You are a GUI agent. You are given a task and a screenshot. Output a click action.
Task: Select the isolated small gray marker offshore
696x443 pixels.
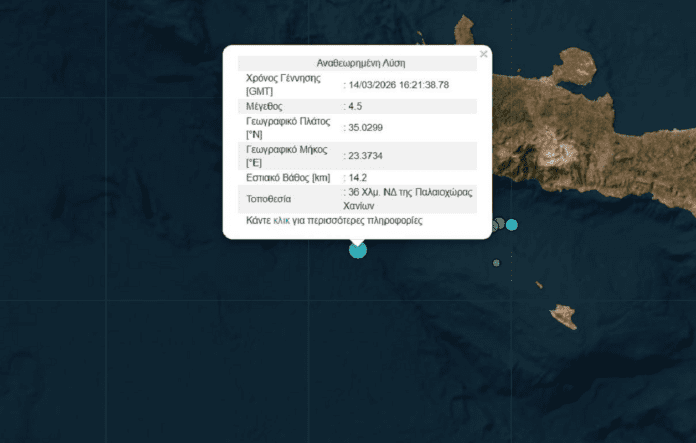pyautogui.click(x=496, y=263)
